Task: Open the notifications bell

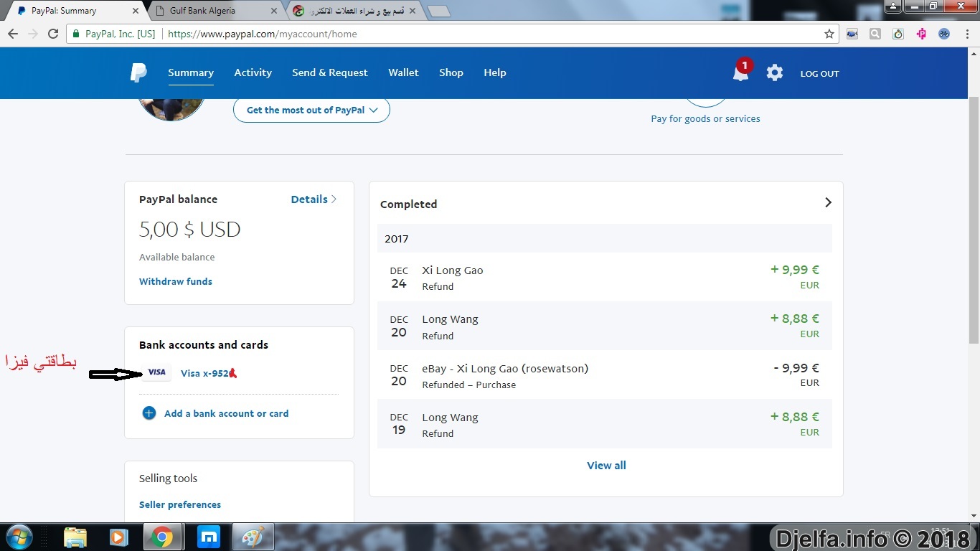Action: tap(740, 72)
